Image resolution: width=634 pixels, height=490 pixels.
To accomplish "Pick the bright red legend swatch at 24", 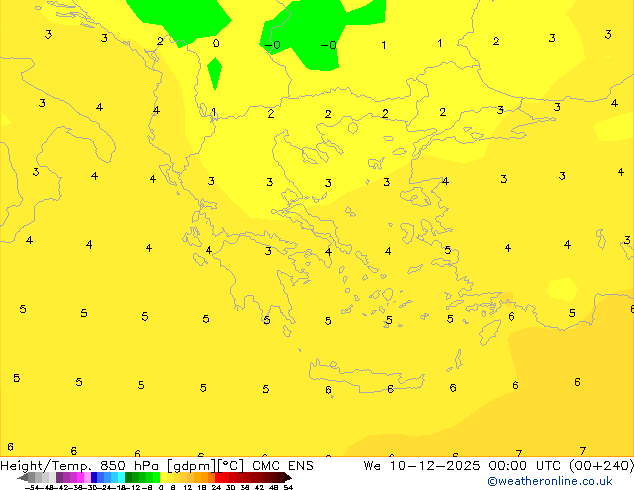I will [x=219, y=478].
